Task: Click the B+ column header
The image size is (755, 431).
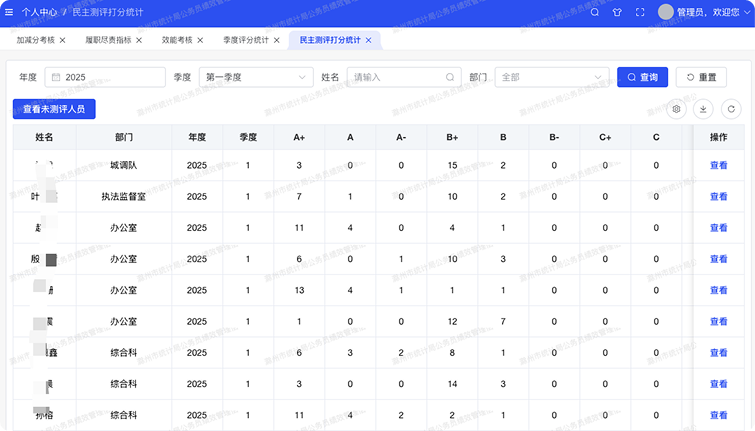Action: 452,137
